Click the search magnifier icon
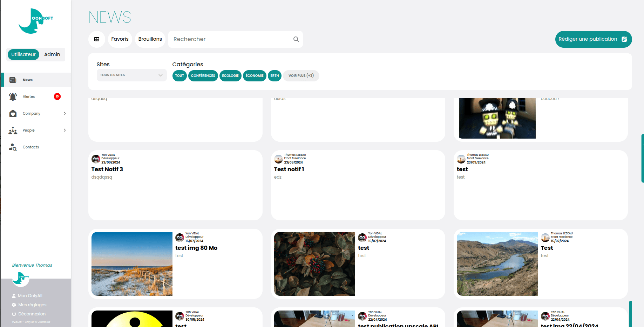The height and width of the screenshot is (327, 644). pyautogui.click(x=296, y=39)
